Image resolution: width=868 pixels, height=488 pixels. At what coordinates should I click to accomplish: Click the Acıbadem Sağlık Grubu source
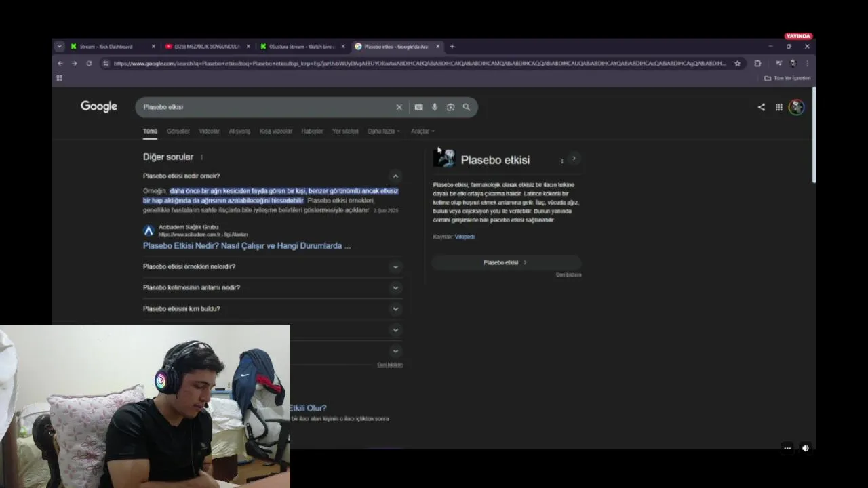[189, 227]
